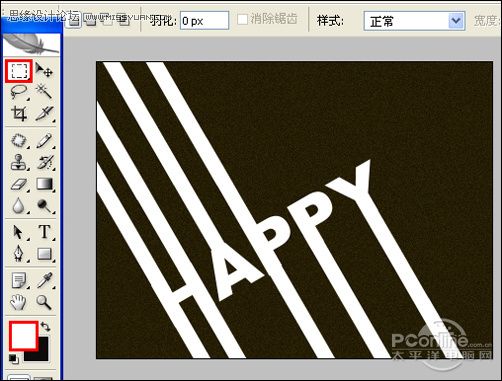Open the 样式 style dropdown showing 正常
The image size is (502, 381).
click(414, 21)
